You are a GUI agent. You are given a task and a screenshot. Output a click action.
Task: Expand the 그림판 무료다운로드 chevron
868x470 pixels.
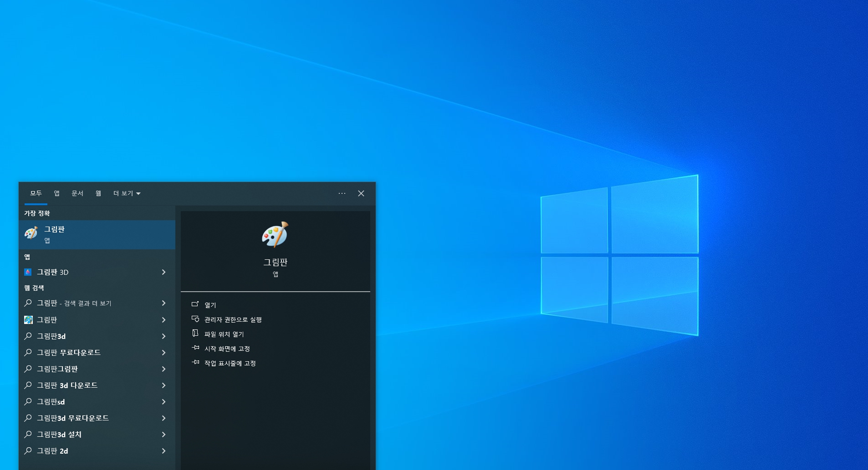(x=163, y=353)
